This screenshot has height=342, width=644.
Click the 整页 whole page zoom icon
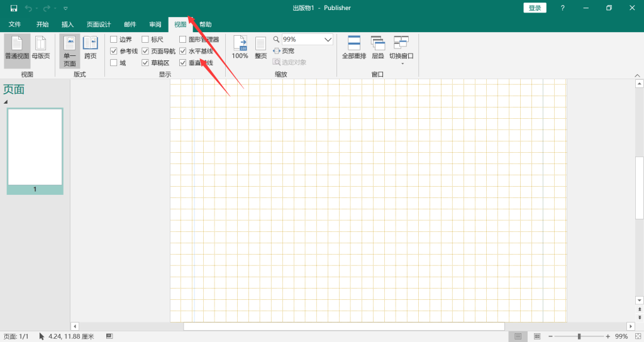261,48
